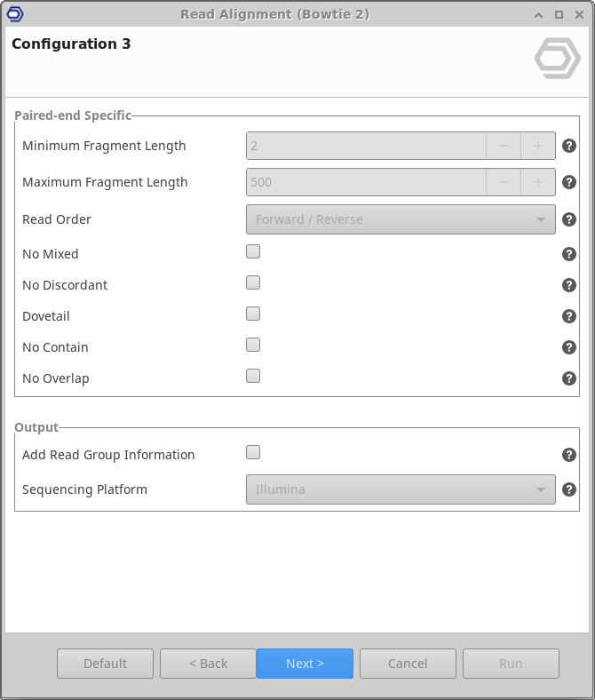Toggle the Dovetail checkbox

(253, 314)
